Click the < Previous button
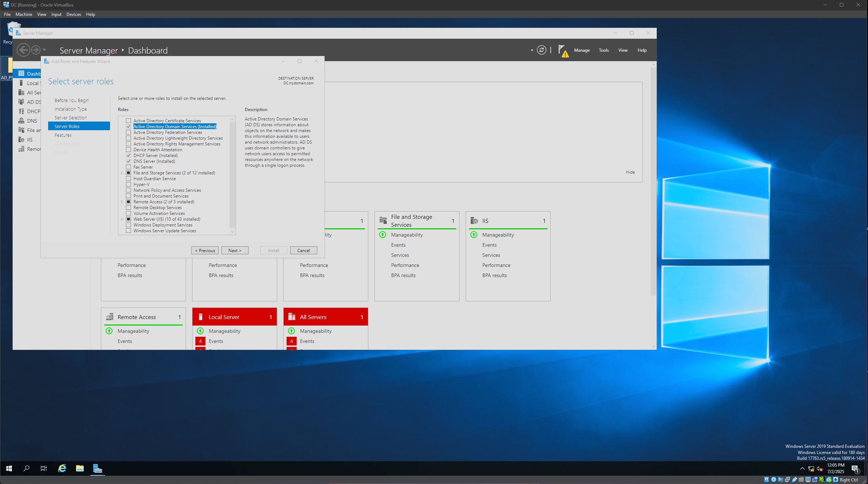Screen dimensions: 868x484 click(205, 250)
